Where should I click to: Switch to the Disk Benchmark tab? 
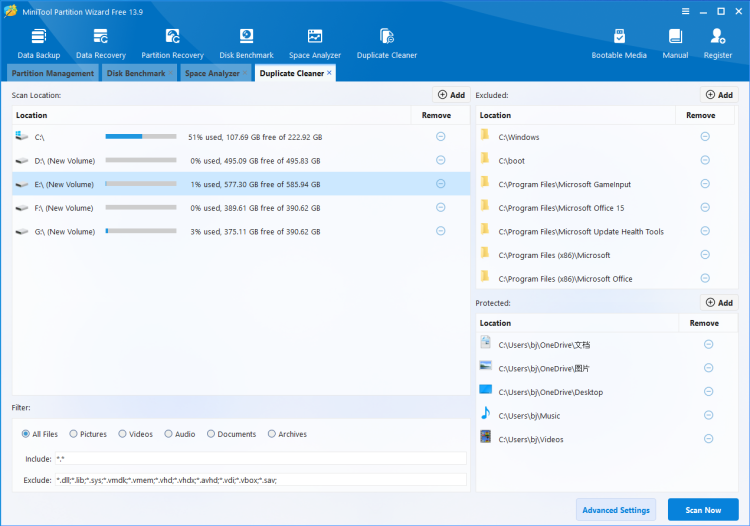[x=136, y=73]
